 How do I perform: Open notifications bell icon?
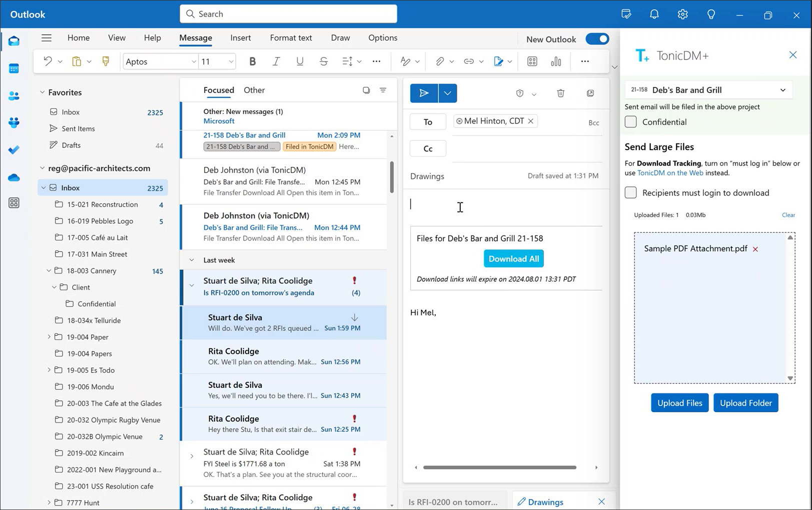(x=654, y=14)
